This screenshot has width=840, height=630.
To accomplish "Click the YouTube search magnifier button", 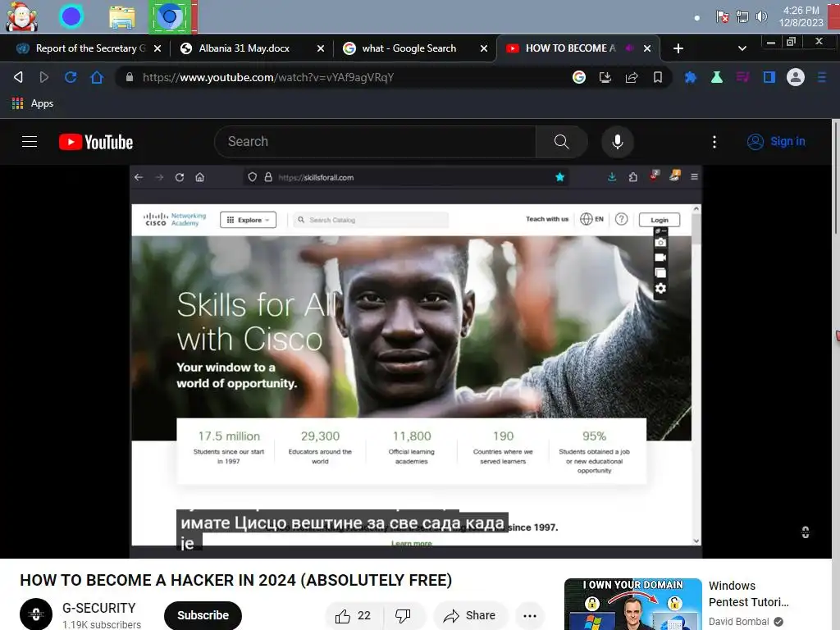I will [561, 141].
